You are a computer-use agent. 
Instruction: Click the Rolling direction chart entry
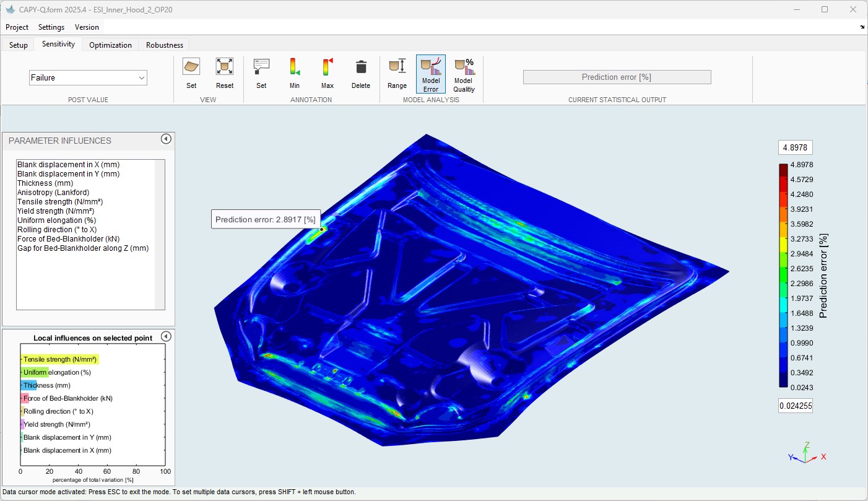(x=58, y=411)
